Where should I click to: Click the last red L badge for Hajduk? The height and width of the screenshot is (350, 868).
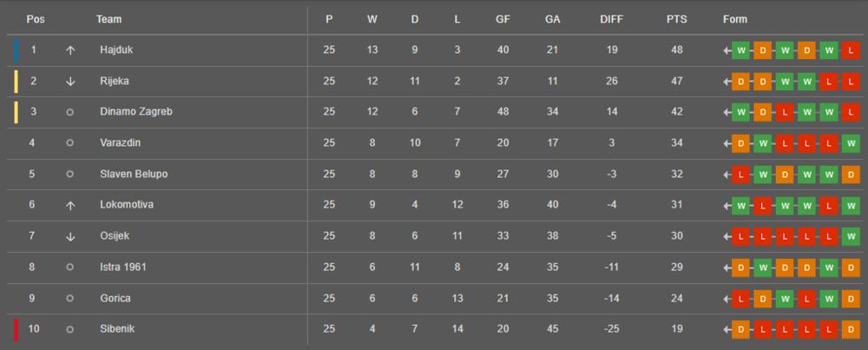[851, 50]
